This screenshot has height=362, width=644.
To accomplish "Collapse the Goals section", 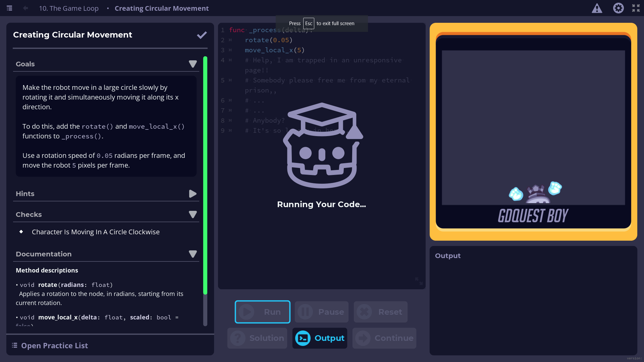I will click(x=193, y=64).
